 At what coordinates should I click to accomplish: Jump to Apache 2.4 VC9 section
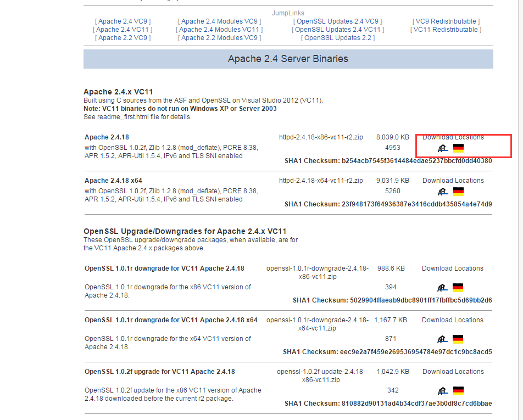click(123, 21)
